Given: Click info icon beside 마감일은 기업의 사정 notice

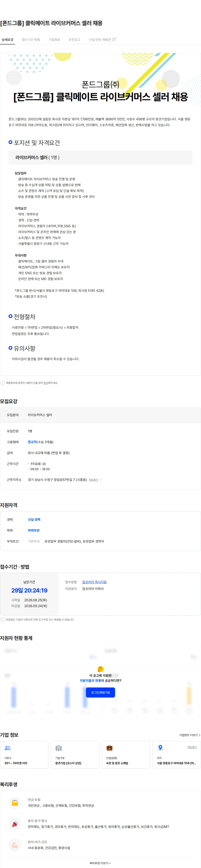Looking at the screenshot, I should pos(2,620).
